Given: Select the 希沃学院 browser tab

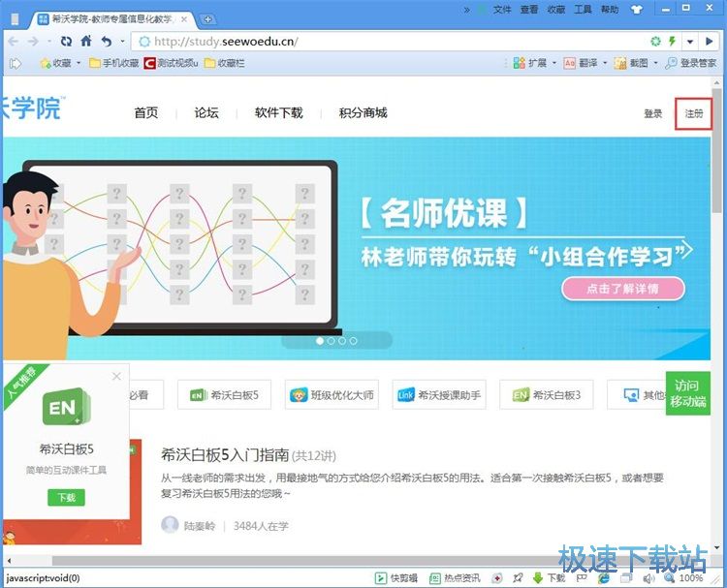Looking at the screenshot, I should [x=111, y=19].
